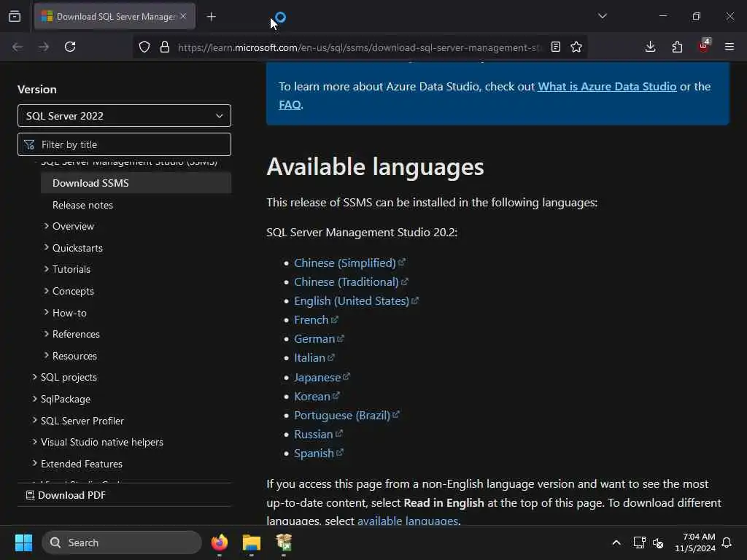Click the site security padlock icon
747x560 pixels.
(x=165, y=47)
